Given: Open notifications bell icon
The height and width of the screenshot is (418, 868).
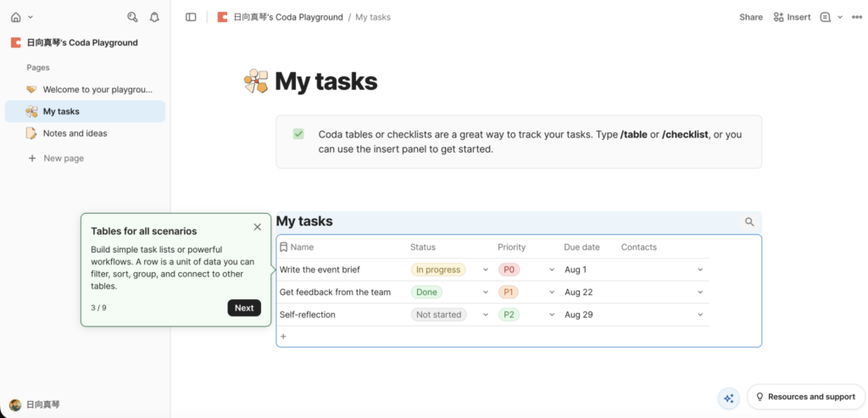Looking at the screenshot, I should click(154, 17).
